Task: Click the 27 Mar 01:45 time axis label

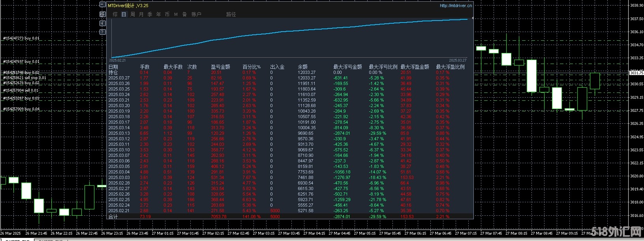Action: [188, 233]
